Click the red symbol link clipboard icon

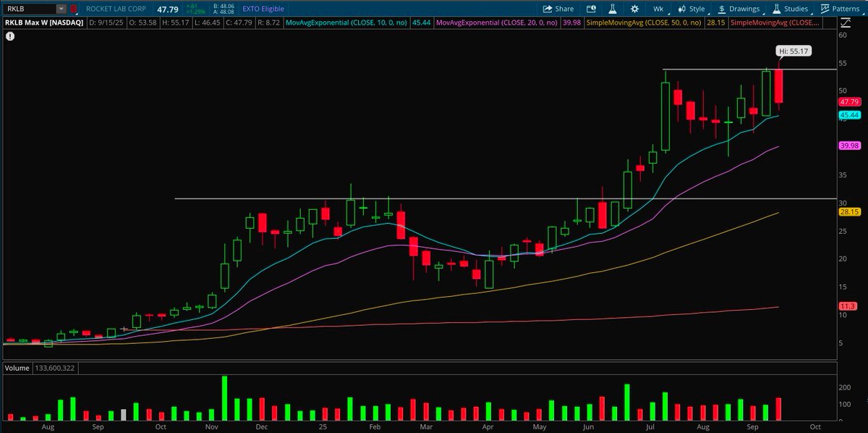(x=74, y=9)
